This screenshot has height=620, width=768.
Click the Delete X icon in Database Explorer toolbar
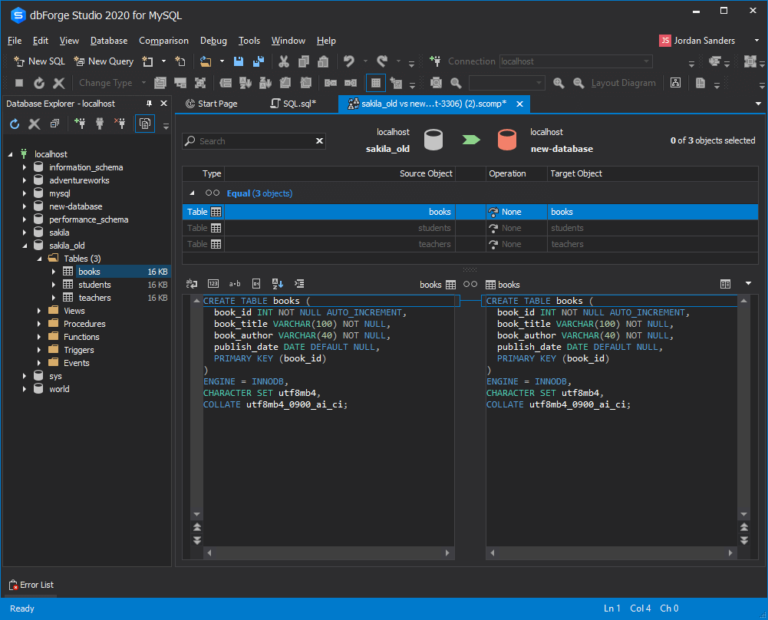34,124
